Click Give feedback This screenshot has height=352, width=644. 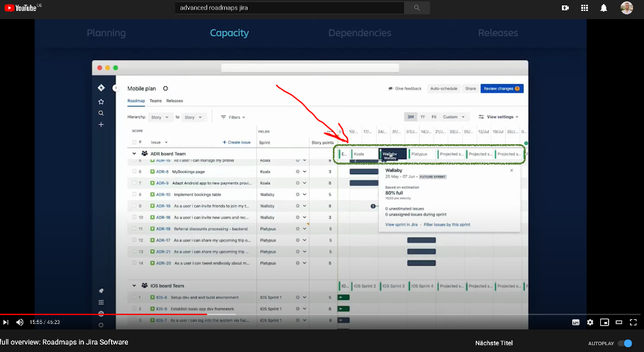[405, 89]
